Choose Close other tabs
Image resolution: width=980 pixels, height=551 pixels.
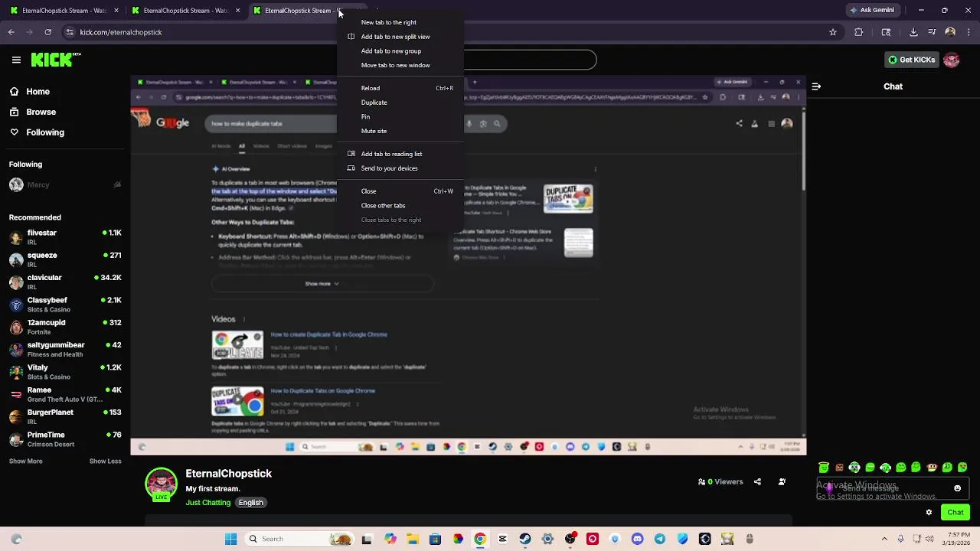[x=400, y=206]
